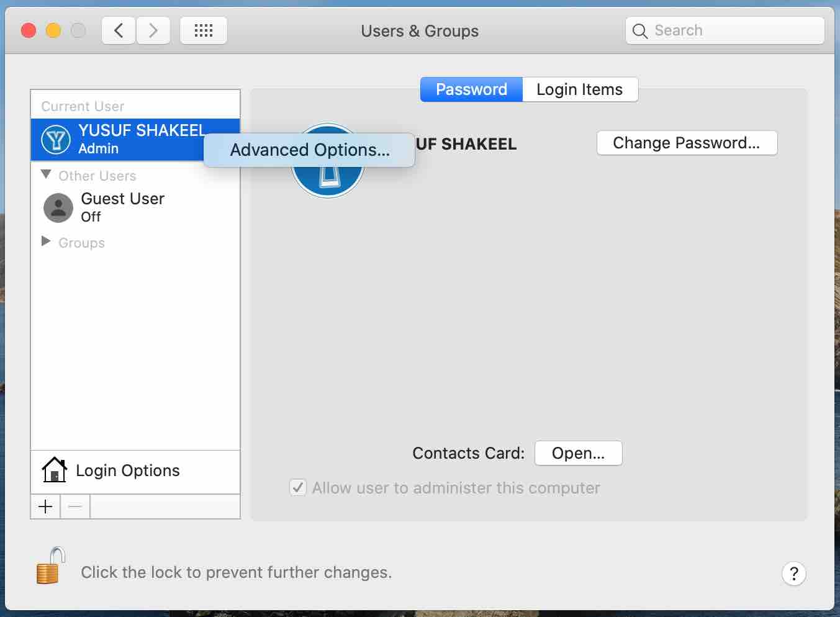The image size is (840, 617).
Task: Click the home icon beside Login Options
Action: coord(54,471)
